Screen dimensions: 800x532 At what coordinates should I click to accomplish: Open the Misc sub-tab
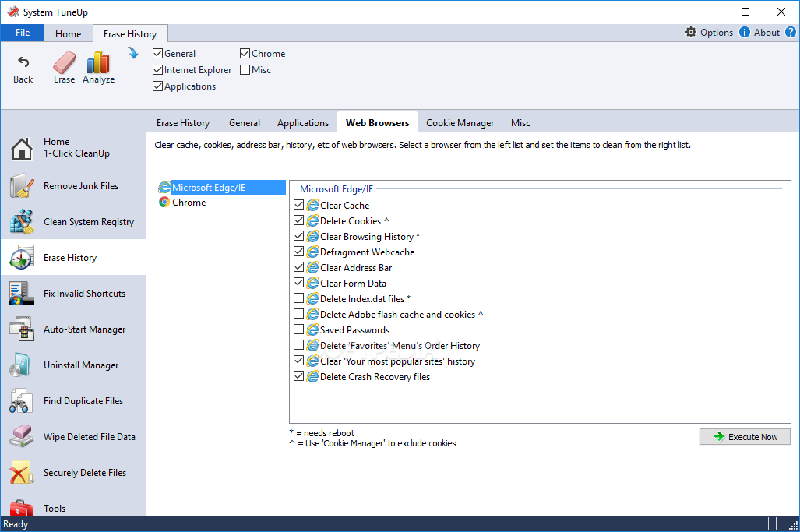tap(520, 123)
